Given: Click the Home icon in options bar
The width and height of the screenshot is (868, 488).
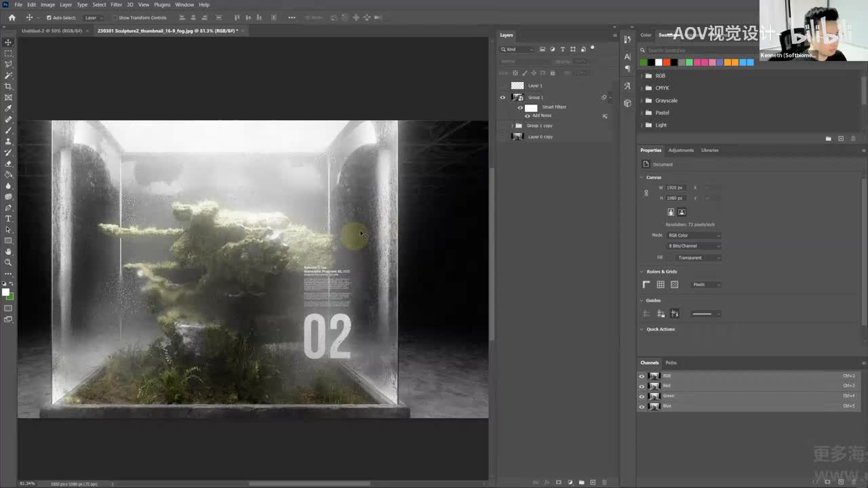Looking at the screenshot, I should pyautogui.click(x=12, y=18).
